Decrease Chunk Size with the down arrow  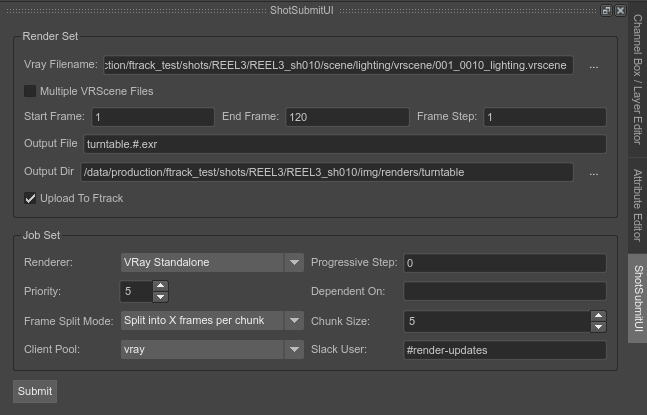(598, 327)
